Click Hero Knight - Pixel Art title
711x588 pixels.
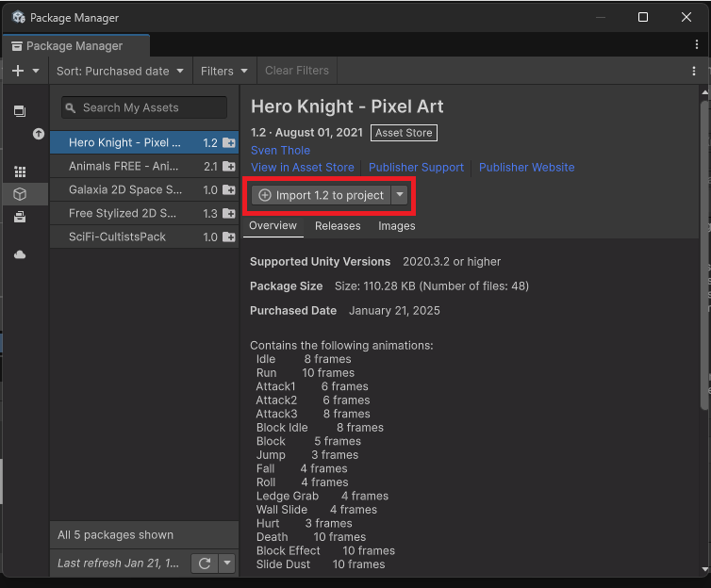347,106
